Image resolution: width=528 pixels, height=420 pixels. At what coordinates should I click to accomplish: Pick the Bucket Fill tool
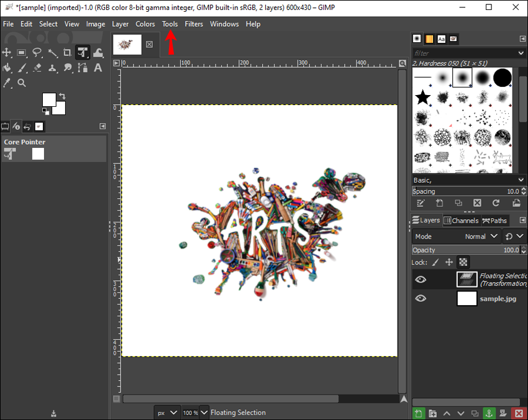[x=7, y=68]
